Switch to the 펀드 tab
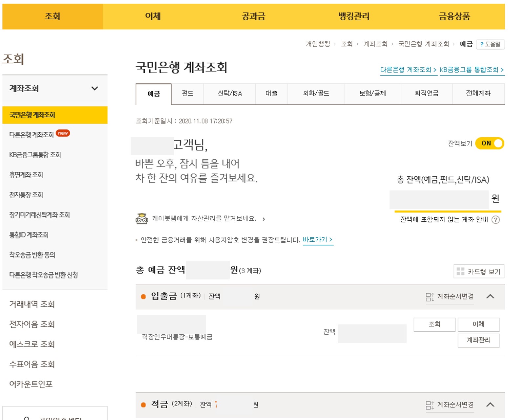The width and height of the screenshot is (508, 420). pos(187,94)
